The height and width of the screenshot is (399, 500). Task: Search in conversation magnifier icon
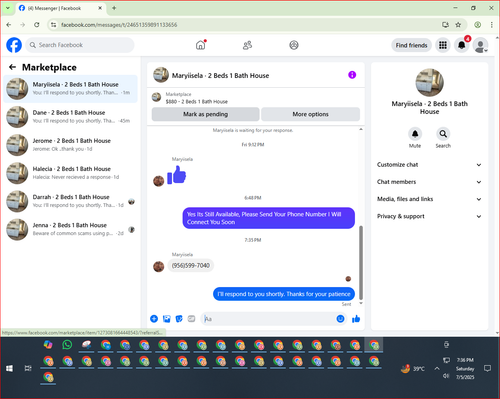coord(443,134)
